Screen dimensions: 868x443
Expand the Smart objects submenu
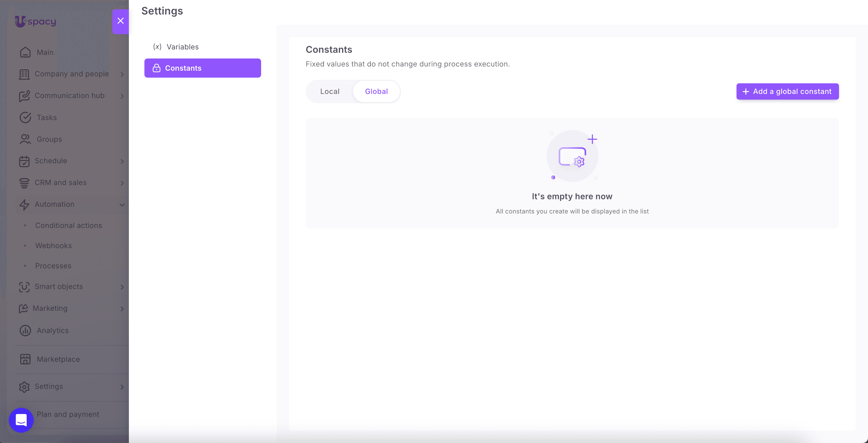pos(122,287)
